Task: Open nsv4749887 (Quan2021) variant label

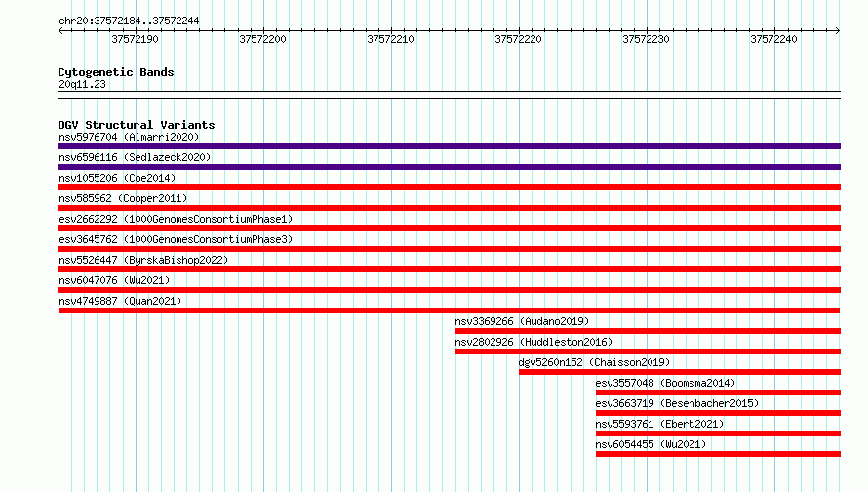Action: (120, 301)
